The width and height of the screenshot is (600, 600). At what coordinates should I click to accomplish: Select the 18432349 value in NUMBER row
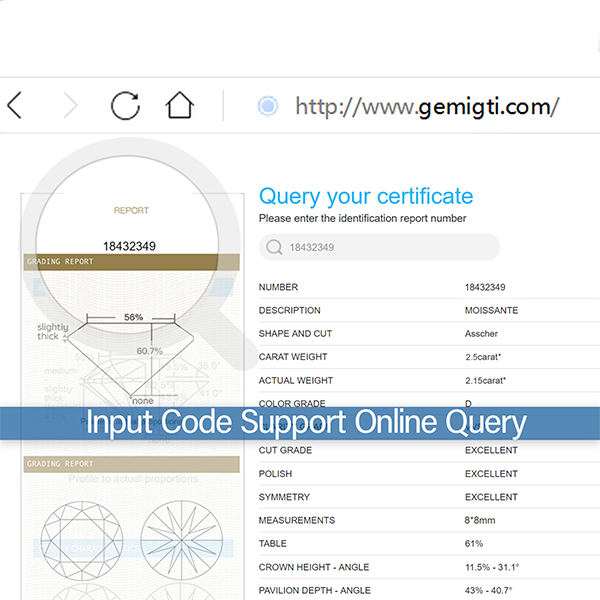click(485, 287)
